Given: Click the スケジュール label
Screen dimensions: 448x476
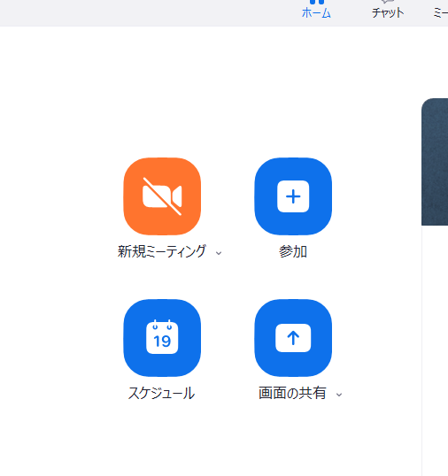Looking at the screenshot, I should pos(161,393).
